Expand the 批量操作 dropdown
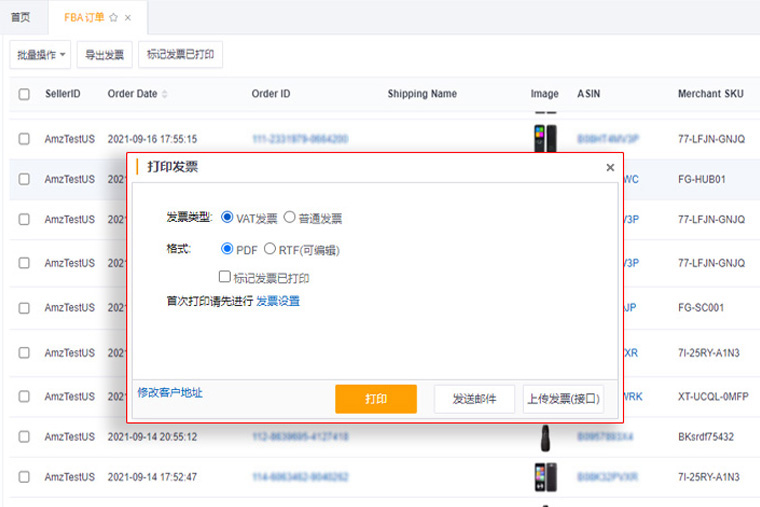The image size is (760, 507). (x=41, y=55)
